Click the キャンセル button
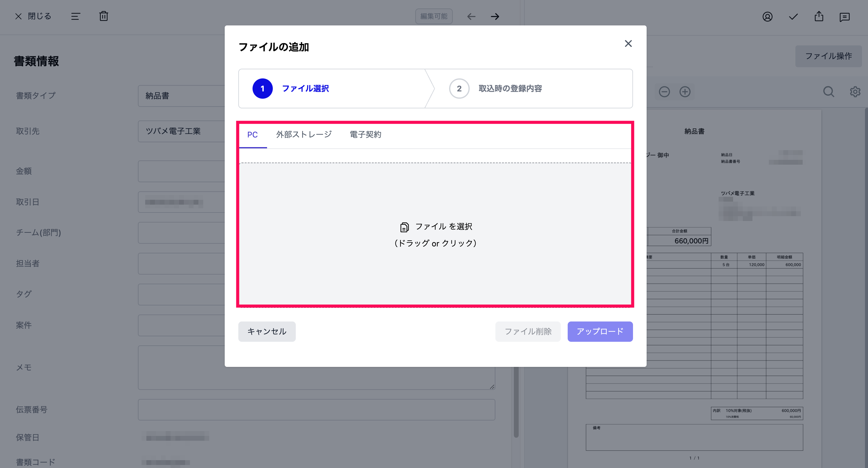The width and height of the screenshot is (868, 468). click(x=267, y=331)
